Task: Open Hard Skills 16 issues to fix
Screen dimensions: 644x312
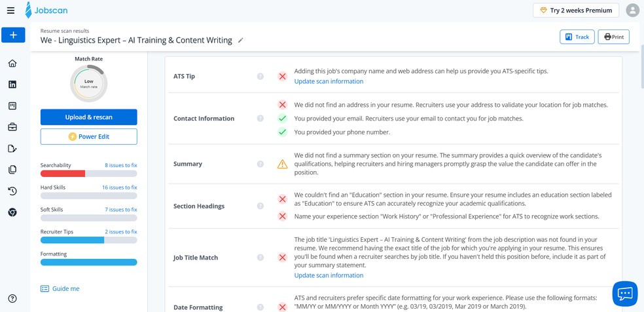Action: [120, 187]
